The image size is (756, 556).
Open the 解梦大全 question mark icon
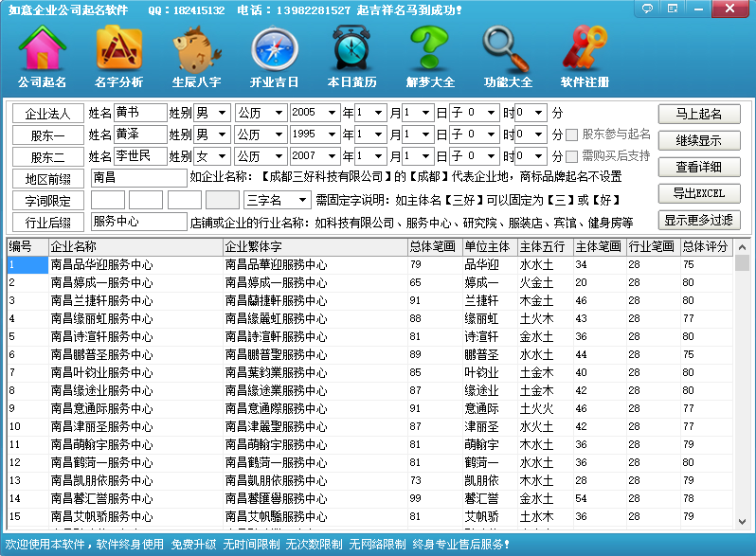tap(429, 56)
